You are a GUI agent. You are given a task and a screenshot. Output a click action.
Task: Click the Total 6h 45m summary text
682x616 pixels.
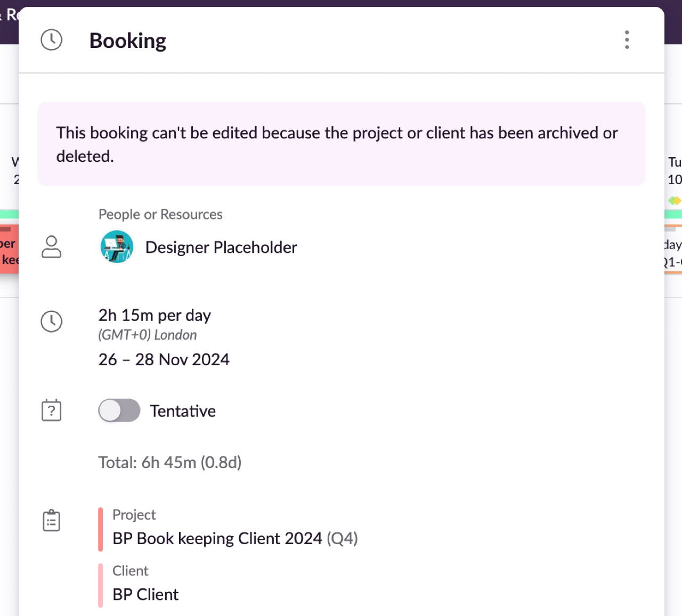[x=170, y=462]
